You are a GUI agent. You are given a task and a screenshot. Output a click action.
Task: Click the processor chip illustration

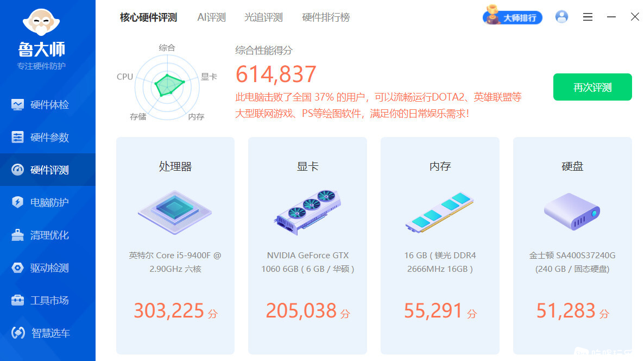175,213
